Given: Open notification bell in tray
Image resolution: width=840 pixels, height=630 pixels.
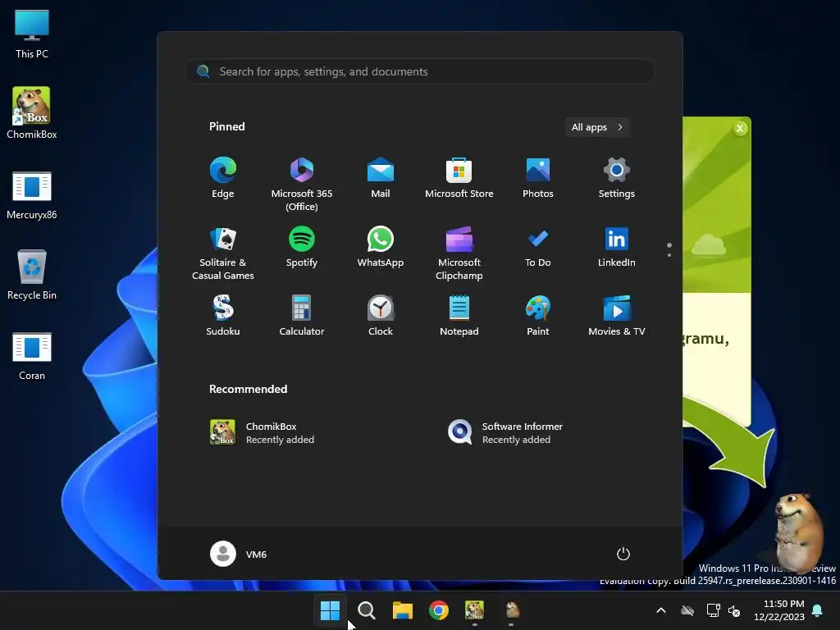Looking at the screenshot, I should click(818, 610).
